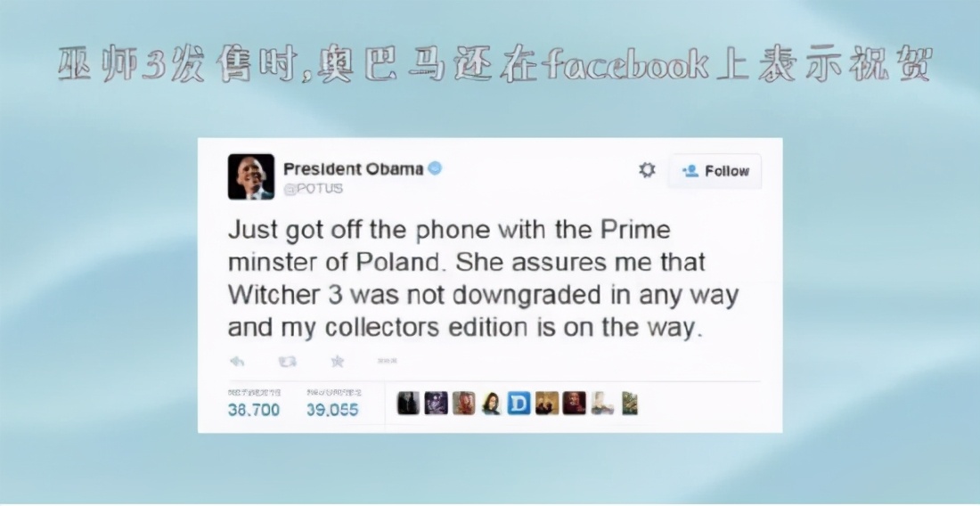Screen dimensions: 980x506
Task: Click the purple avatar beside the first one
Action: point(437,404)
